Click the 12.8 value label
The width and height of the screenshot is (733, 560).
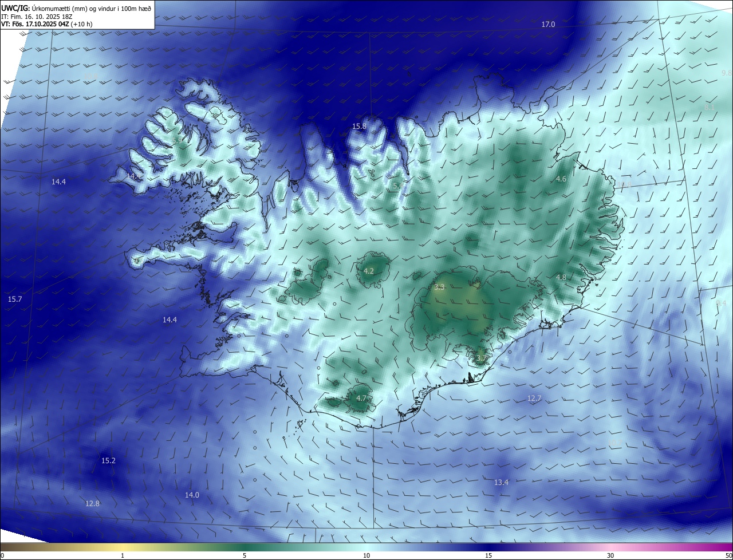[92, 503]
